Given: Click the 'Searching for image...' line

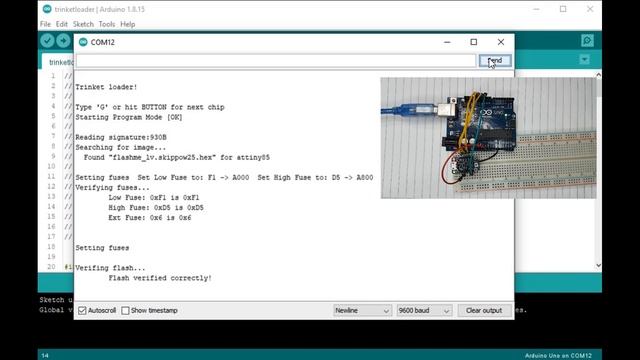Looking at the screenshot, I should tap(120, 147).
